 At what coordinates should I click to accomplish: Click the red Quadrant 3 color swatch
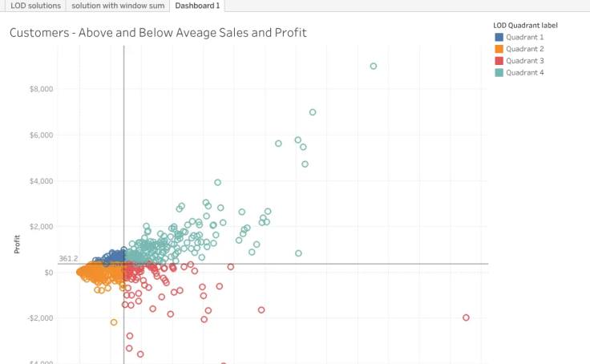pos(499,61)
